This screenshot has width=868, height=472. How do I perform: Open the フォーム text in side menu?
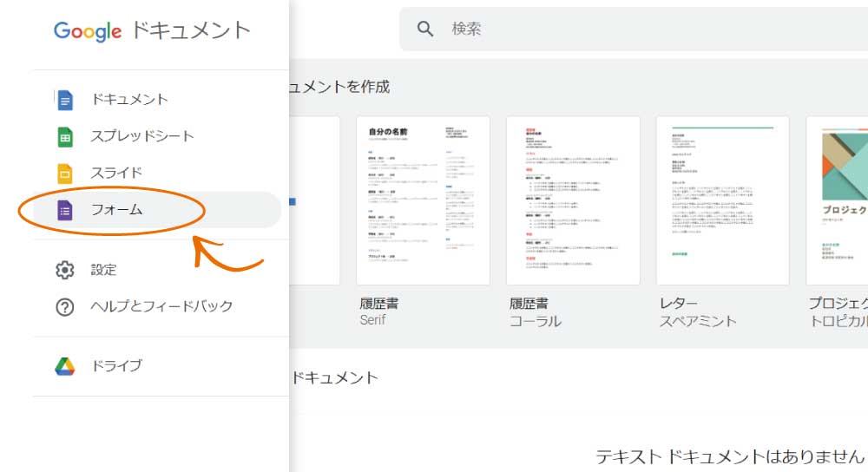(116, 210)
